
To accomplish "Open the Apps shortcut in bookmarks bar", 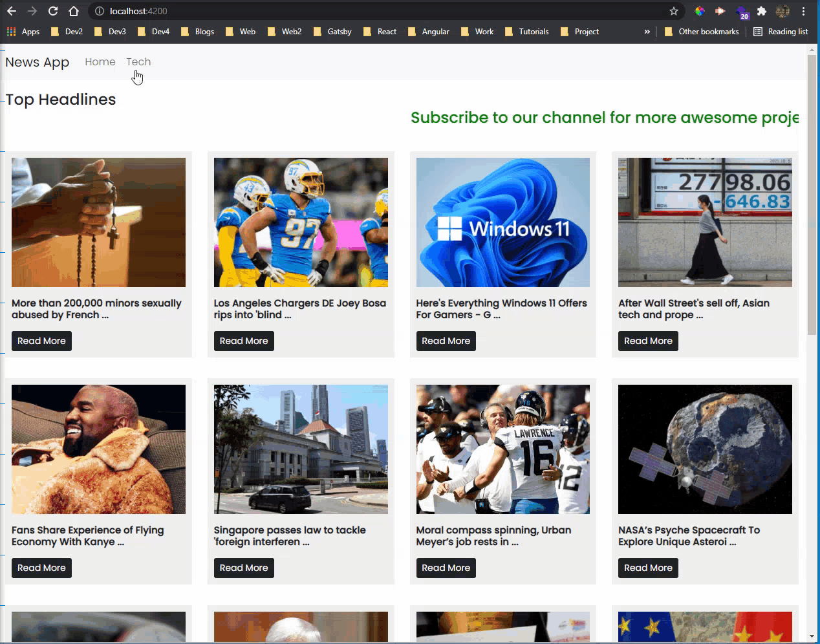I will (x=23, y=31).
